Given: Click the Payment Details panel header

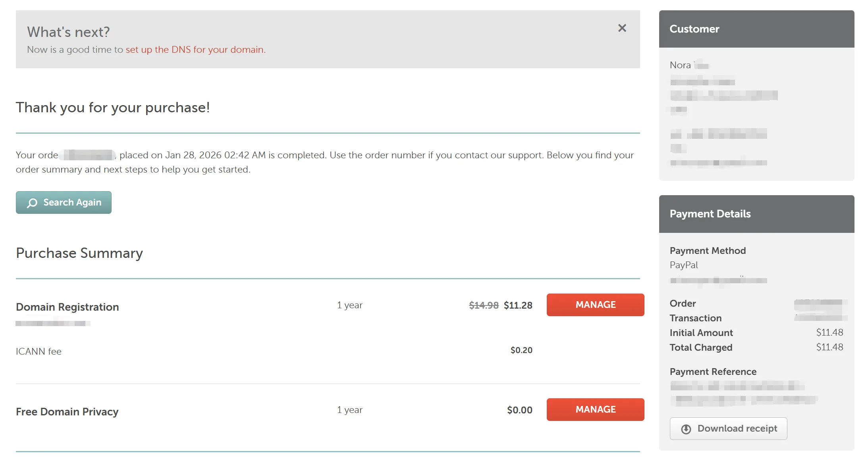Looking at the screenshot, I should point(756,214).
